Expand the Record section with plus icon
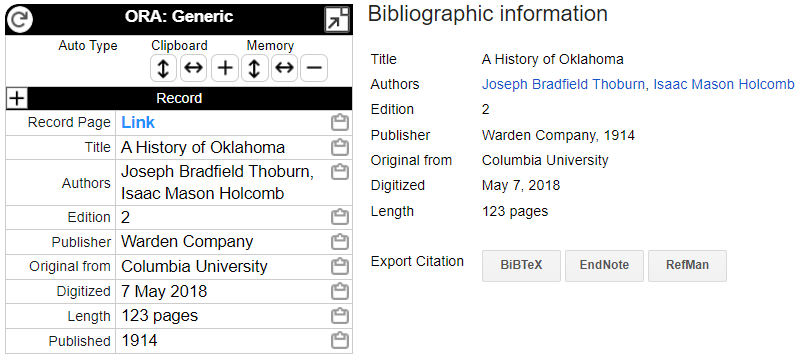 pos(17,98)
